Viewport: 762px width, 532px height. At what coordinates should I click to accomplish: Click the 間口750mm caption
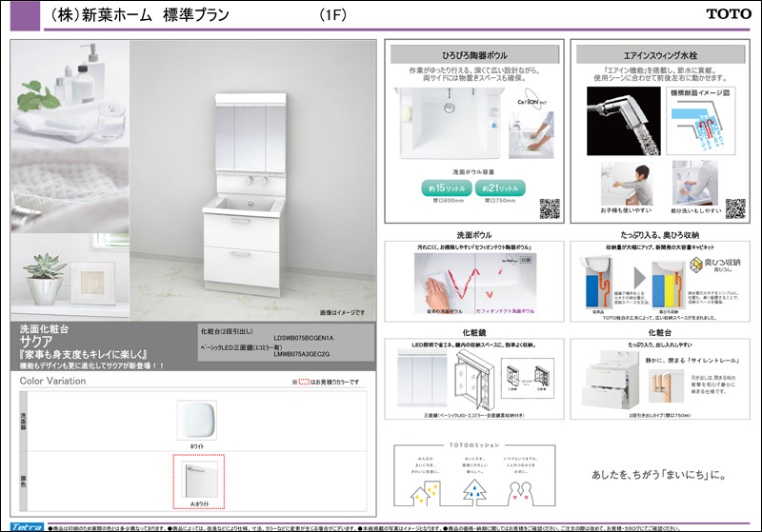(499, 200)
